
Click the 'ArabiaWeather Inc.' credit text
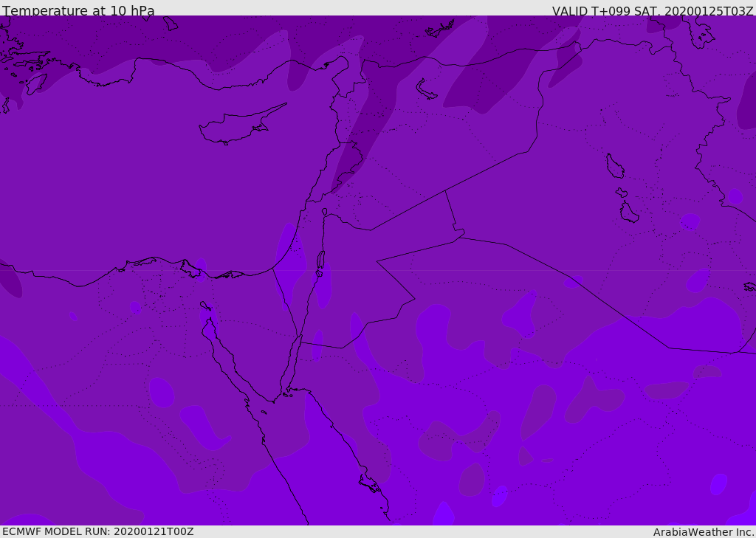[x=704, y=532]
